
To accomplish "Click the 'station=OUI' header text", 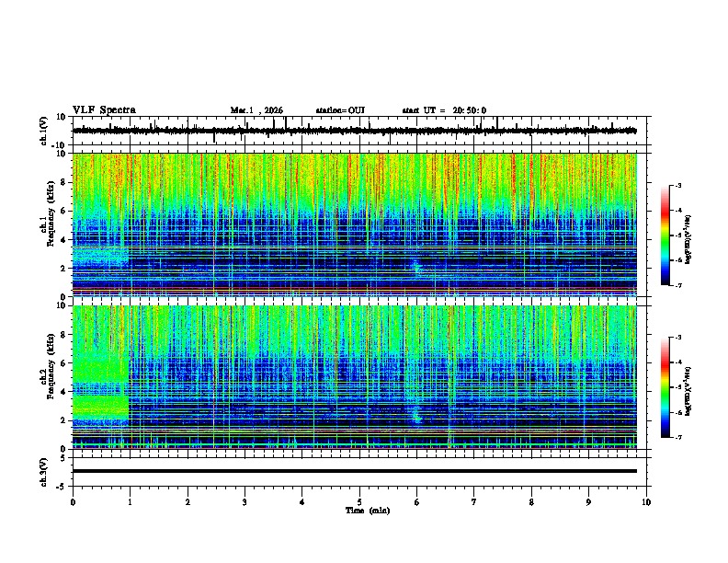I will (340, 110).
